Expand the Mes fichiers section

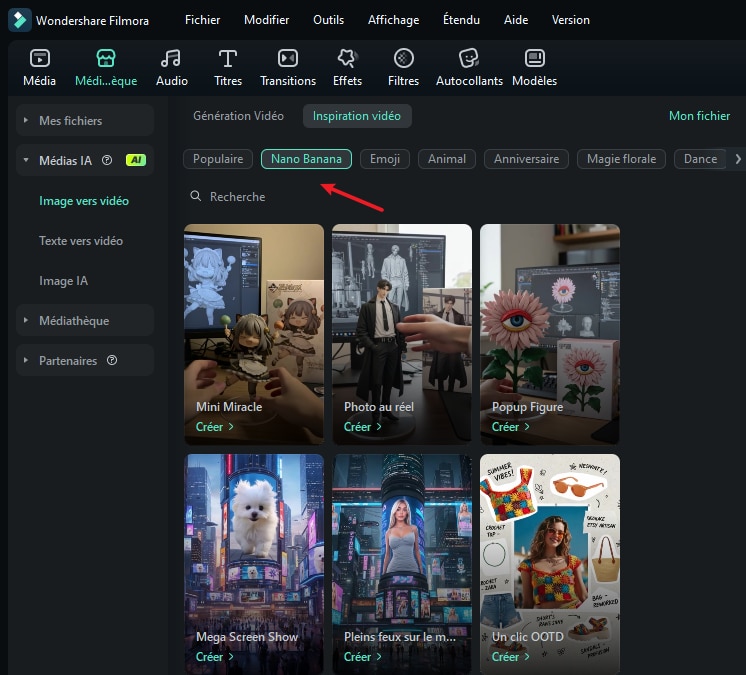pyautogui.click(x=26, y=120)
